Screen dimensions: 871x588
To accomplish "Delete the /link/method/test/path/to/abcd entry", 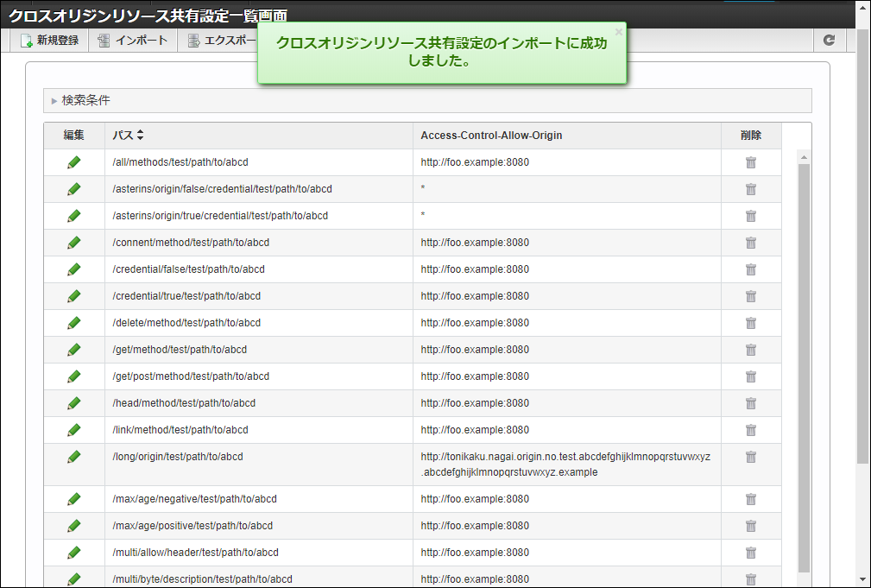I will click(x=750, y=430).
